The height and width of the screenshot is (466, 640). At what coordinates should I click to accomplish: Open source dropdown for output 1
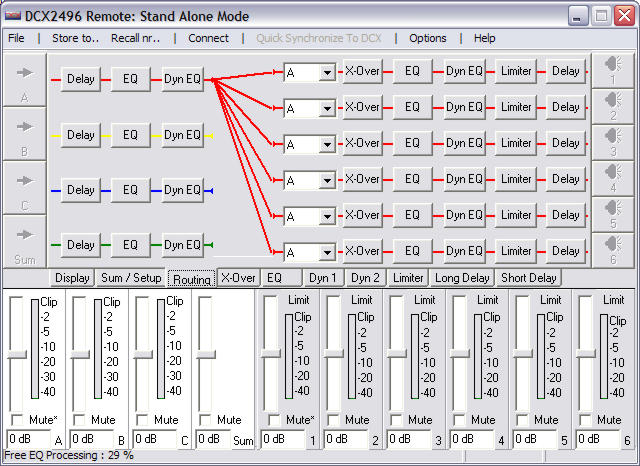[x=327, y=73]
